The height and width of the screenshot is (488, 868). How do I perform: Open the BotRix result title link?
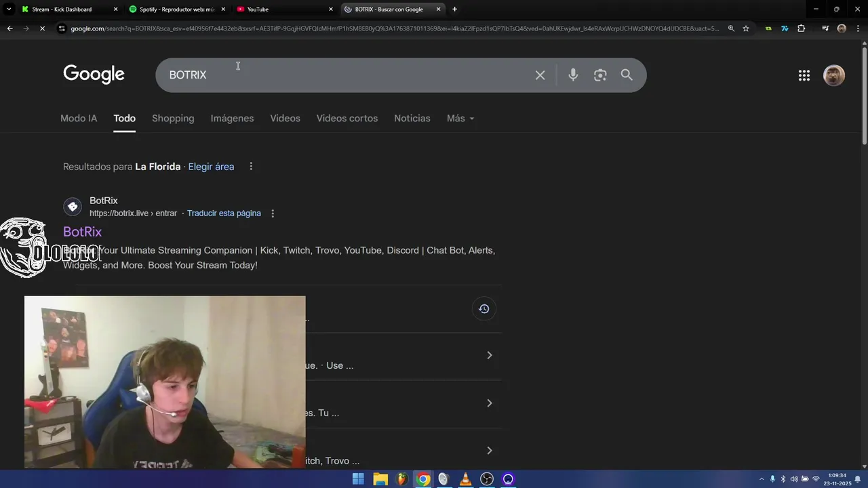click(82, 232)
